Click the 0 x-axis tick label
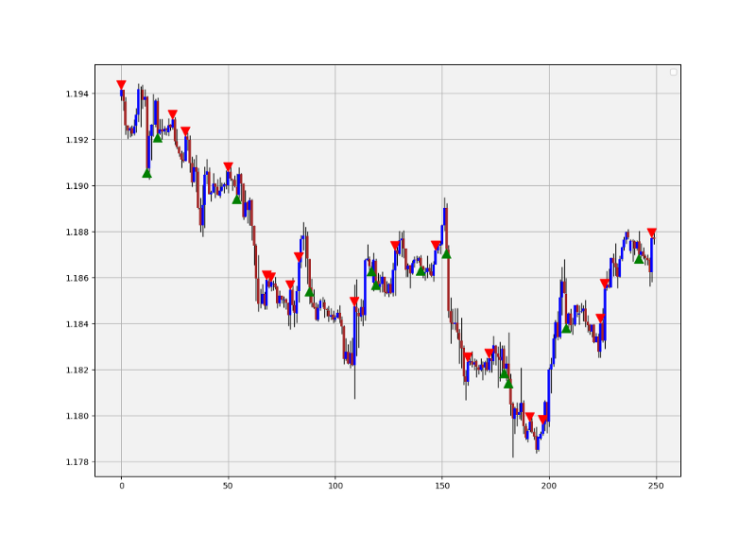The height and width of the screenshot is (535, 756). [x=122, y=486]
